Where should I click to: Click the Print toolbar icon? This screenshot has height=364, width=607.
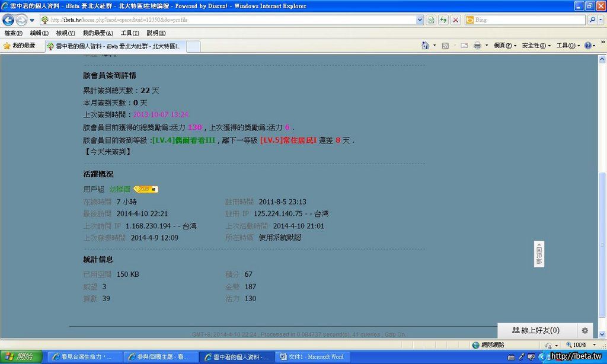pyautogui.click(x=477, y=46)
